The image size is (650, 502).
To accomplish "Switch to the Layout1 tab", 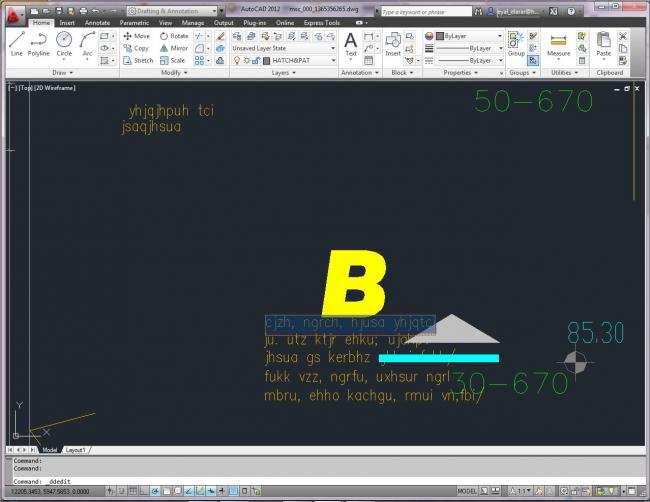I will [76, 450].
